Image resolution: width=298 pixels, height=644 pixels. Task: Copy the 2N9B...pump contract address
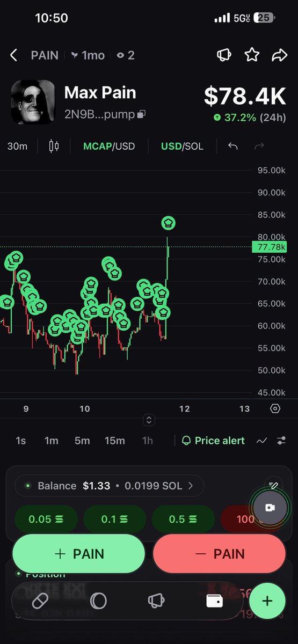click(142, 114)
